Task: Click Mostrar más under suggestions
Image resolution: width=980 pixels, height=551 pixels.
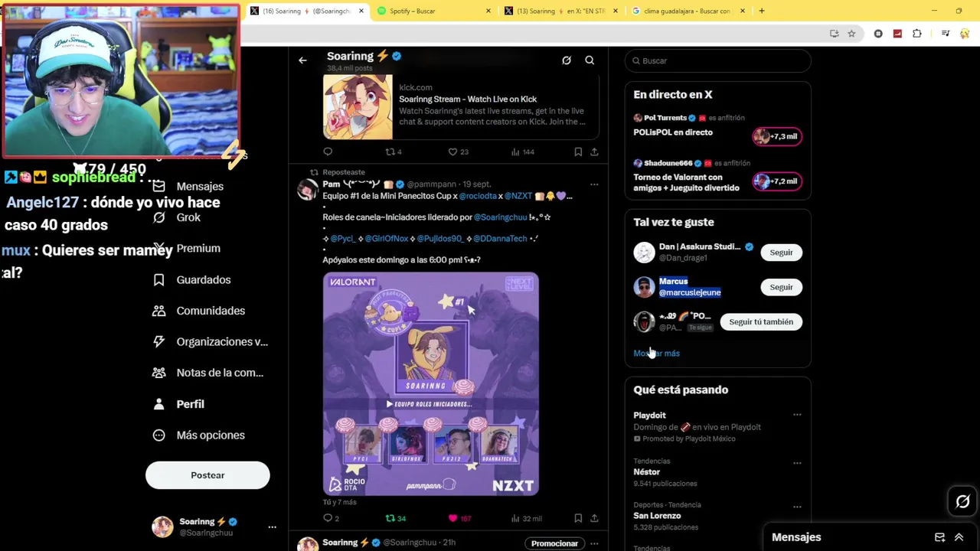Action: tap(656, 353)
